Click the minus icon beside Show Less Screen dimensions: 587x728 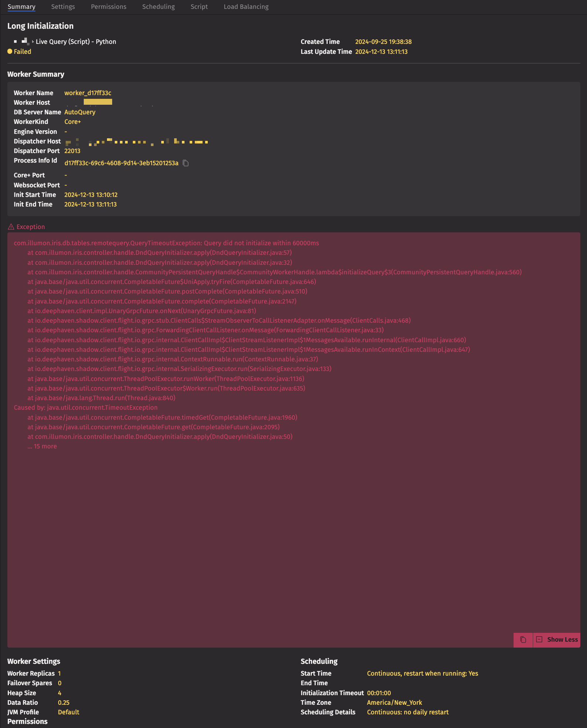(539, 639)
